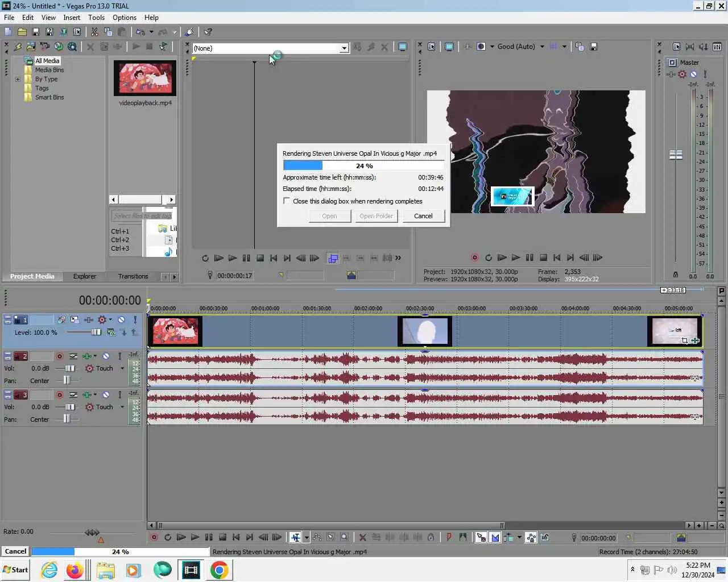Click Cancel in the rendering dialog

coord(423,216)
